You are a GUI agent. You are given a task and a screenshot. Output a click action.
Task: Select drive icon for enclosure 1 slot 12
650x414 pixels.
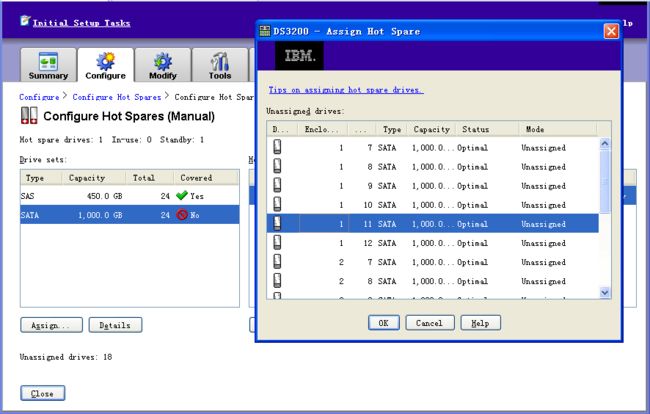click(x=277, y=242)
